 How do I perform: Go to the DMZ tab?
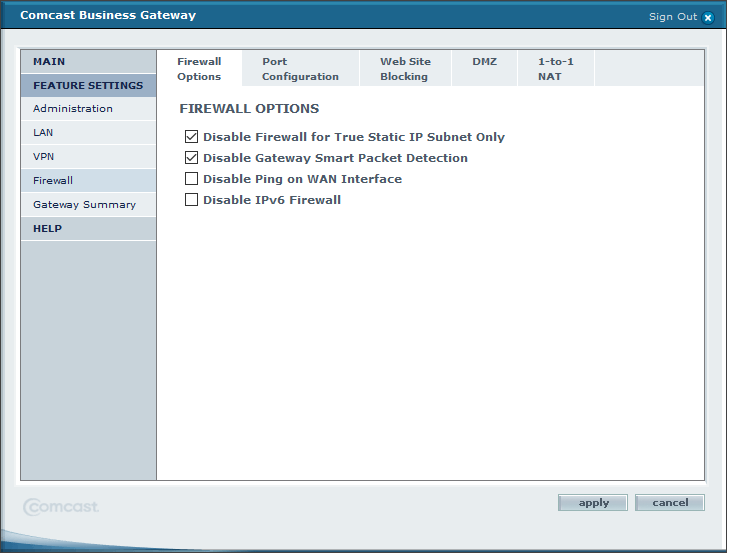pyautogui.click(x=484, y=69)
